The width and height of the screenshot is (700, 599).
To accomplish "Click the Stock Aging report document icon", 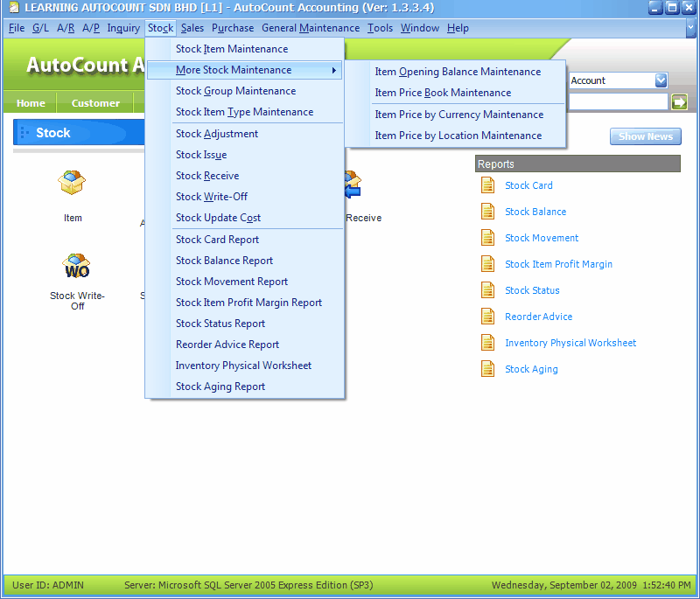I will [487, 369].
